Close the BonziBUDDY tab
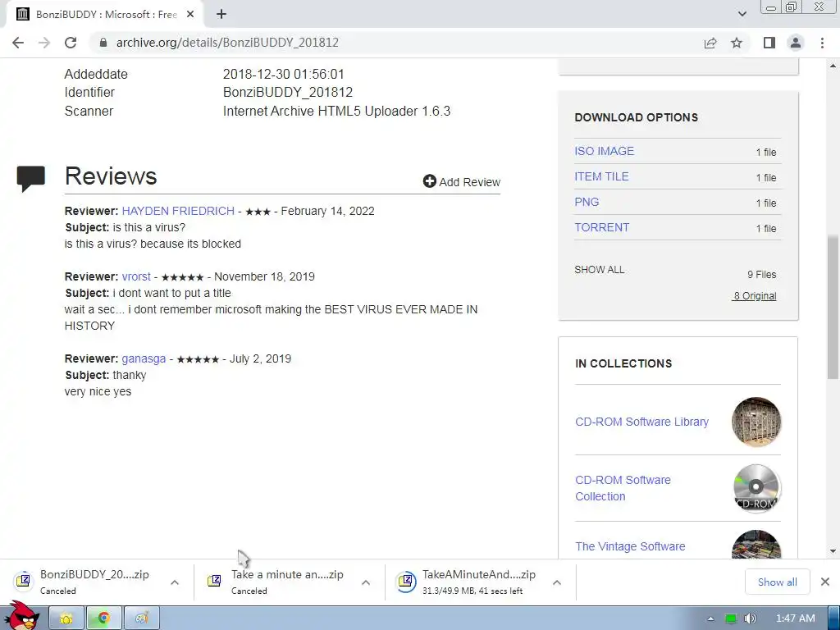Screen dimensions: 840x630 190,15
